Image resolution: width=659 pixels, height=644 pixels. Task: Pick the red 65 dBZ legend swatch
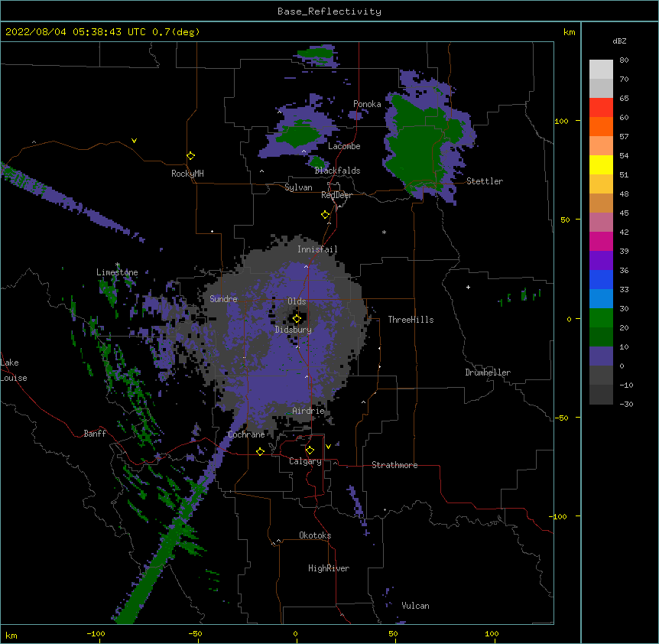pos(601,108)
